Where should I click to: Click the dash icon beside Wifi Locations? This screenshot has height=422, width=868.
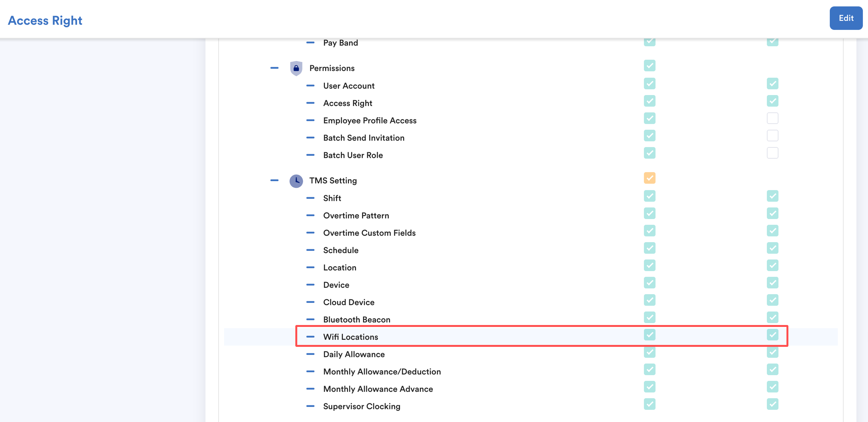click(310, 337)
